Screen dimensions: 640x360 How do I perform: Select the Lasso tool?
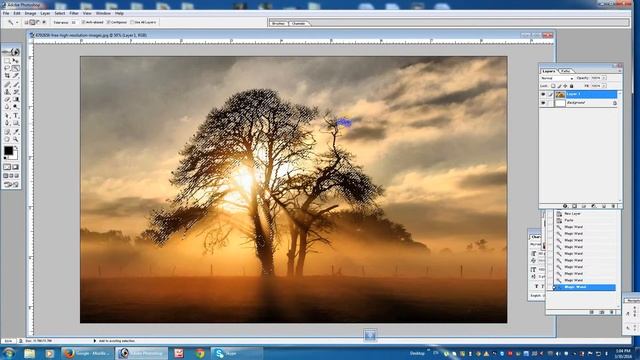pos(7,68)
